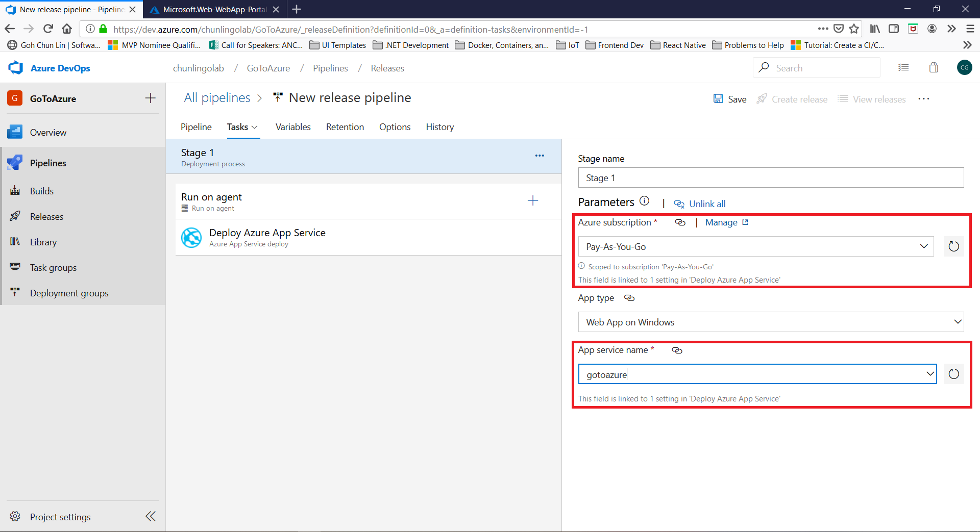Go to Releases in sidebar
The image size is (980, 532).
click(x=46, y=216)
